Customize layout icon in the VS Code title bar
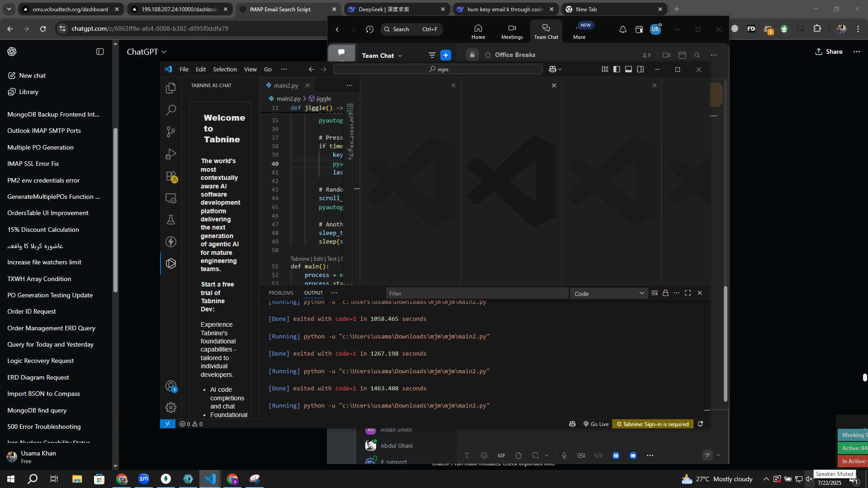 pos(605,69)
